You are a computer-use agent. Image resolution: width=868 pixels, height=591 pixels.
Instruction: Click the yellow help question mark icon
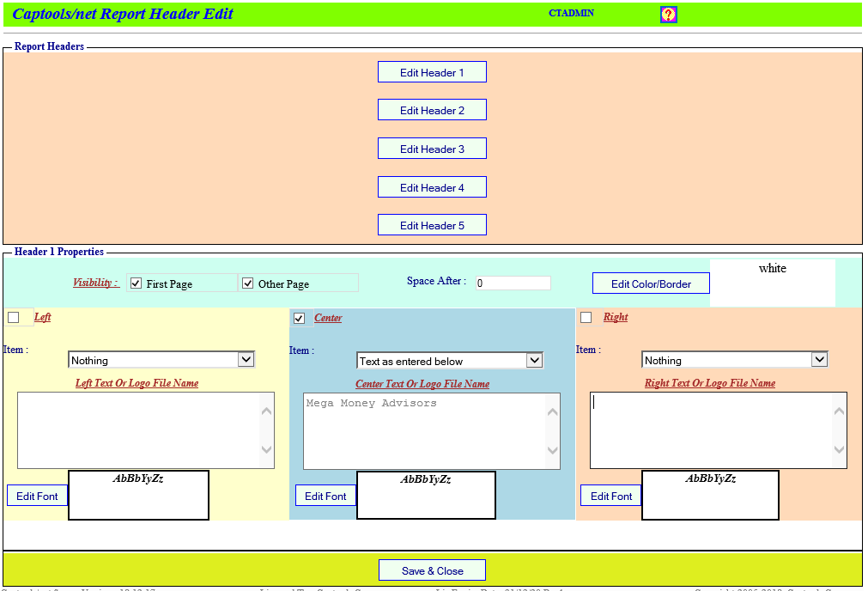[x=668, y=15]
